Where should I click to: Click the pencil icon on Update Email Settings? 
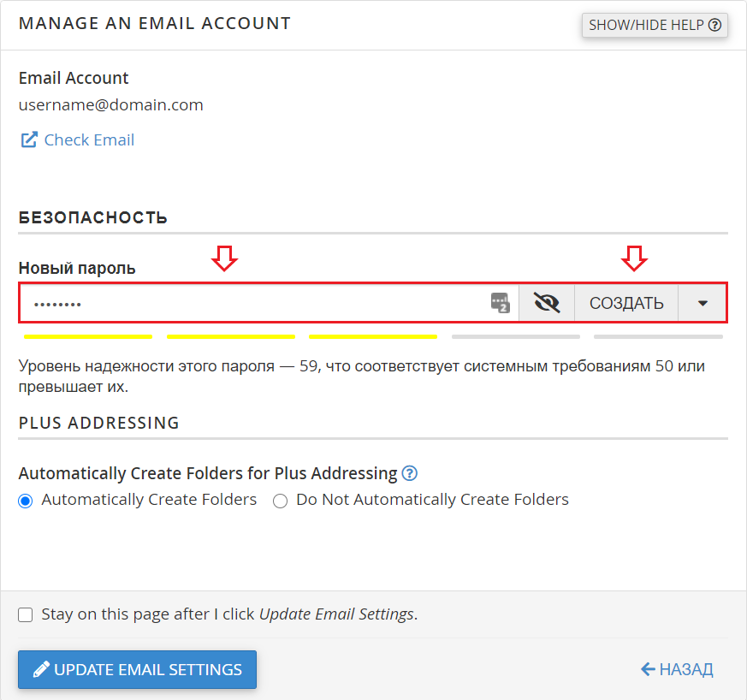pyautogui.click(x=40, y=669)
